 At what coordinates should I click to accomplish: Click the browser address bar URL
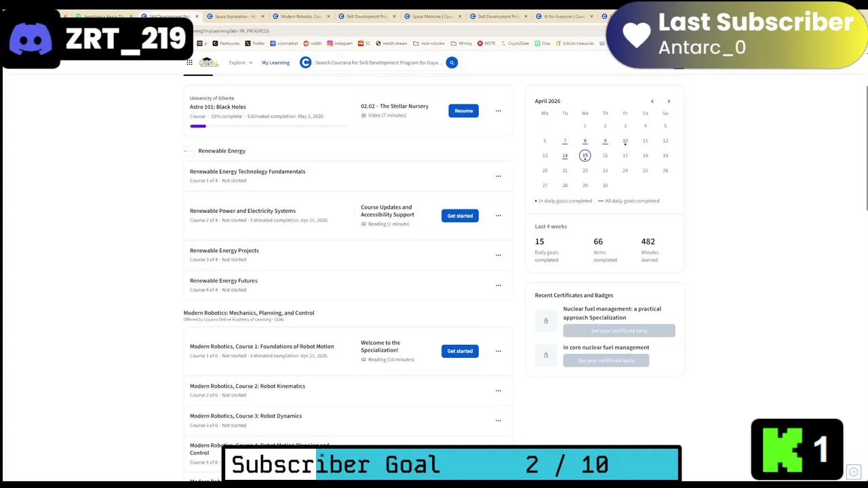pos(231,31)
